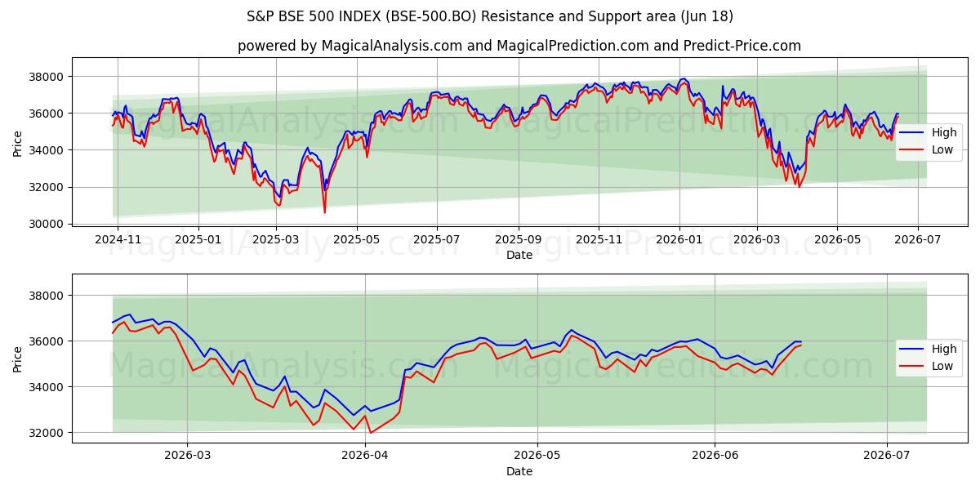Select the 2026-03 tick on the bottom chart
Image resolution: width=980 pixels, height=490 pixels.
(187, 457)
